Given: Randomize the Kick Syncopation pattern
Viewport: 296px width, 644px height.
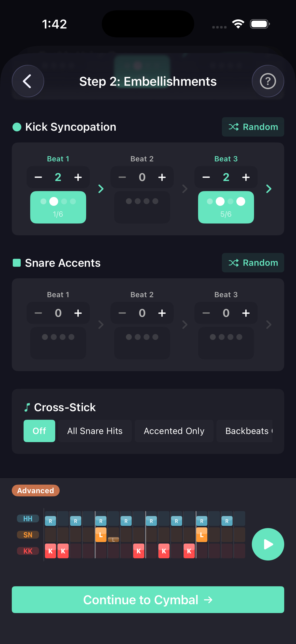Looking at the screenshot, I should click(253, 127).
